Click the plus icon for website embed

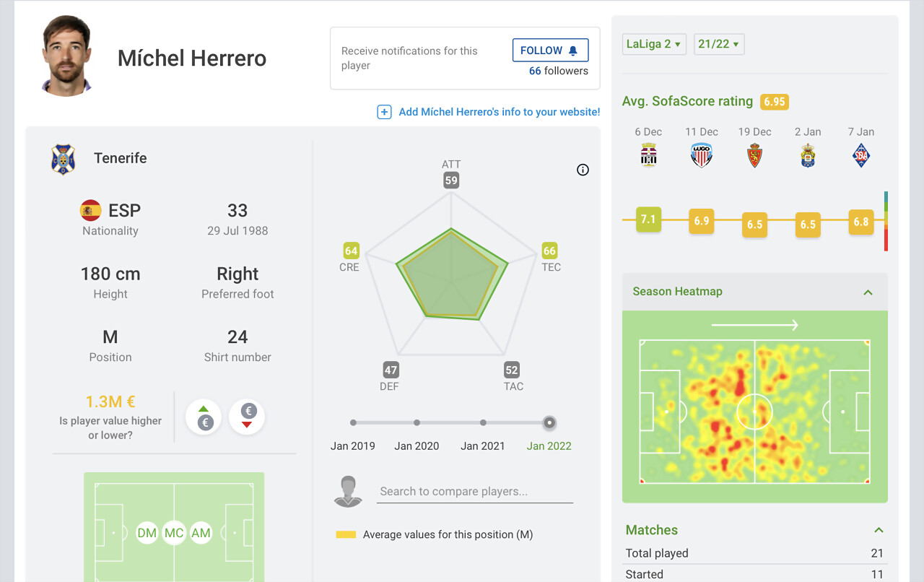click(384, 112)
